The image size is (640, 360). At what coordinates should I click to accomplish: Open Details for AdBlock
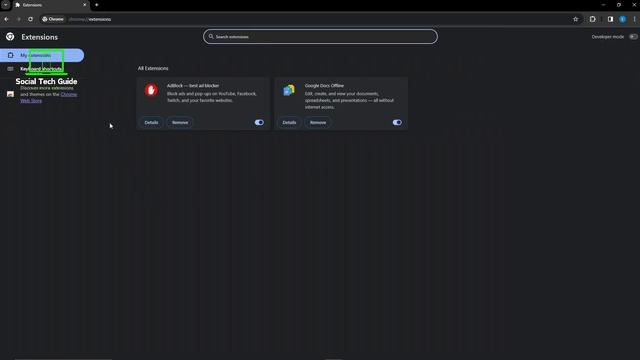tap(151, 122)
